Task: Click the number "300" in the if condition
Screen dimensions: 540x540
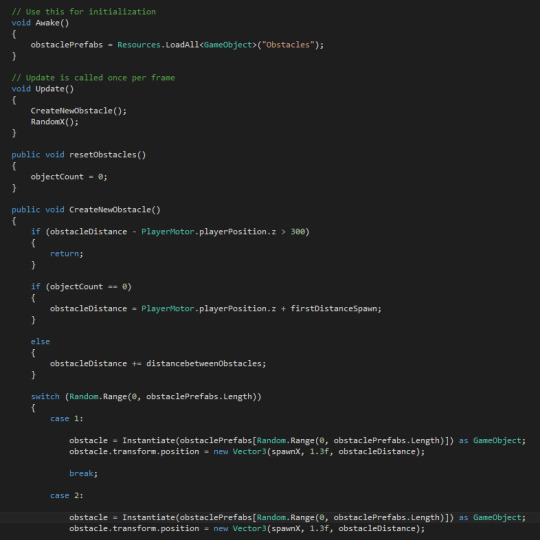Action: tap(298, 232)
